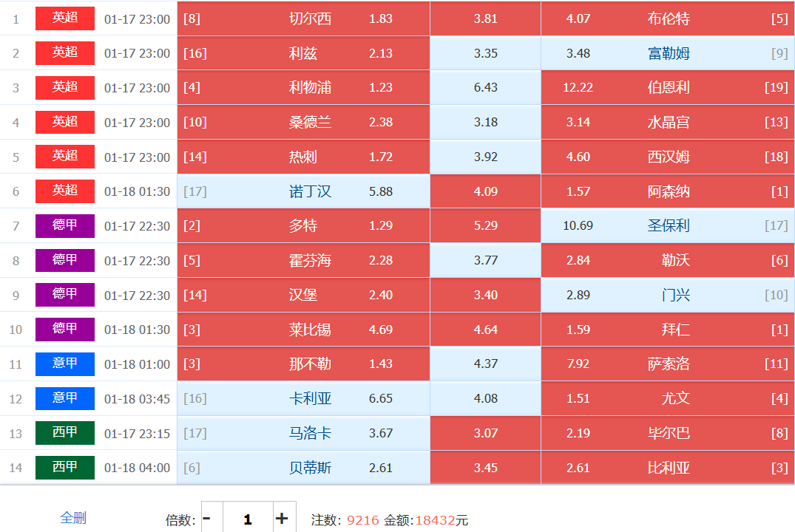Click the 德甲 league tag in row 7
Screen dimensions: 795x532
(65, 225)
